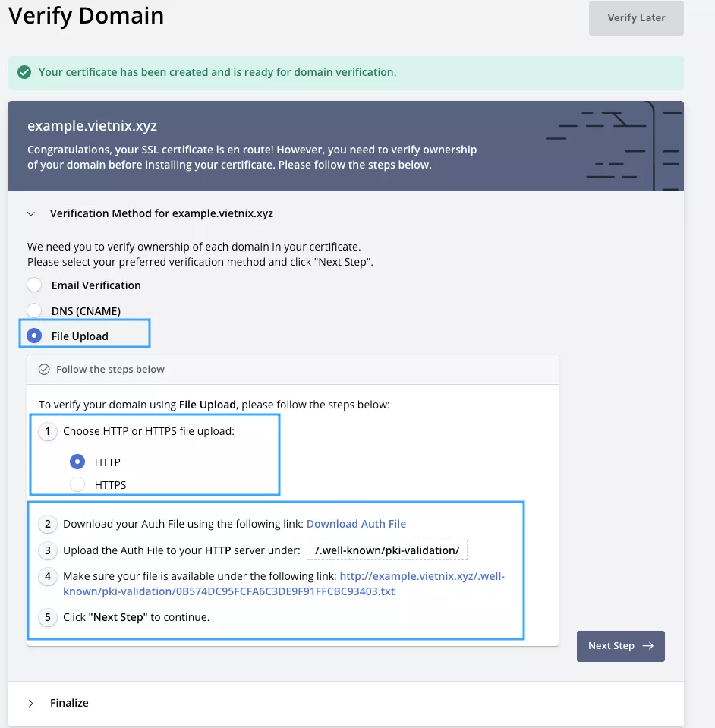Image resolution: width=715 pixels, height=728 pixels.
Task: Click the step 4 number badge
Action: [48, 577]
